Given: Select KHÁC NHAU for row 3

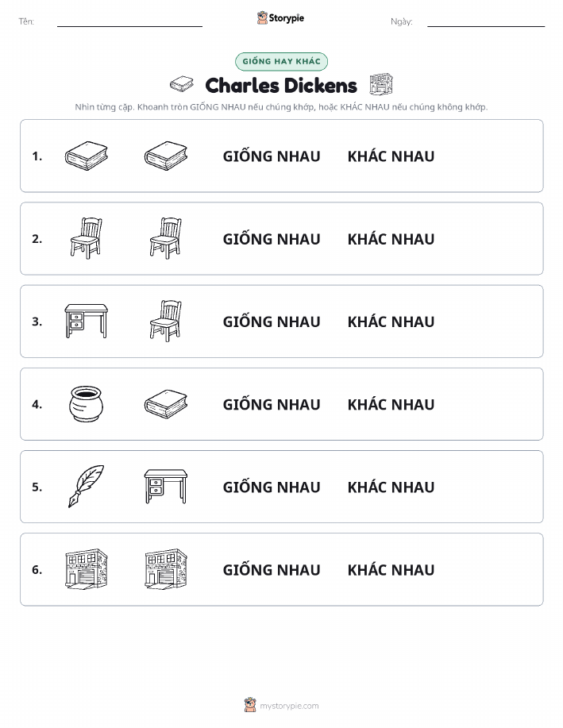Looking at the screenshot, I should 391,322.
